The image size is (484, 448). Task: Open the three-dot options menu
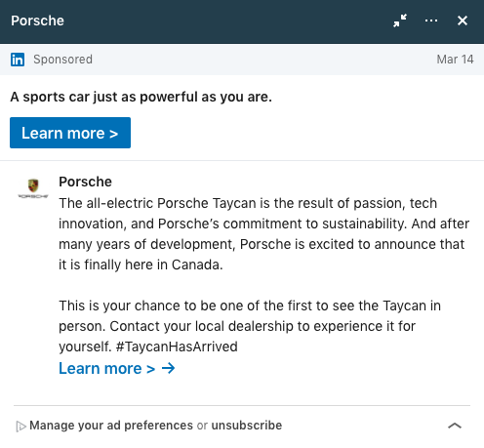click(431, 20)
